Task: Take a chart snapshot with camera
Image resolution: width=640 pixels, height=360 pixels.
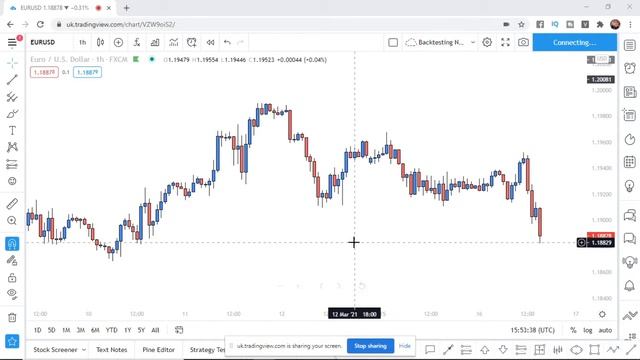Action: [x=523, y=42]
